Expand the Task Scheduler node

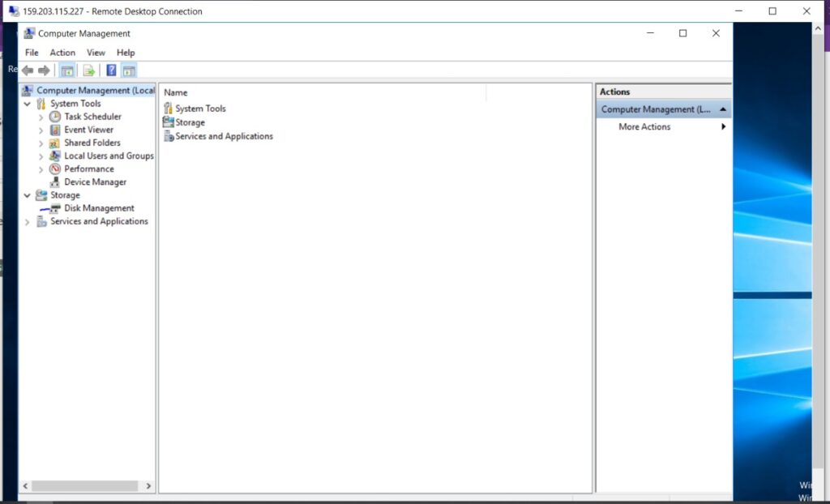tap(41, 117)
